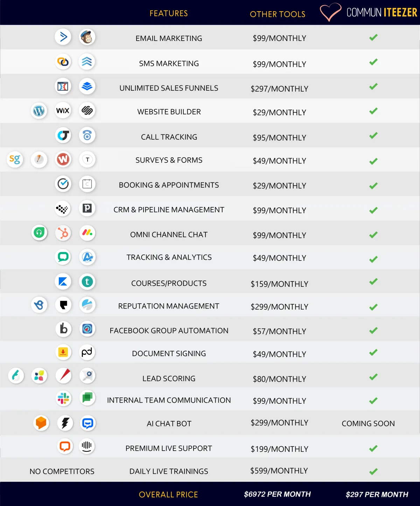
Task: Click the black lightning bolt icon beside AI Chat Bot
Action: 65,423
